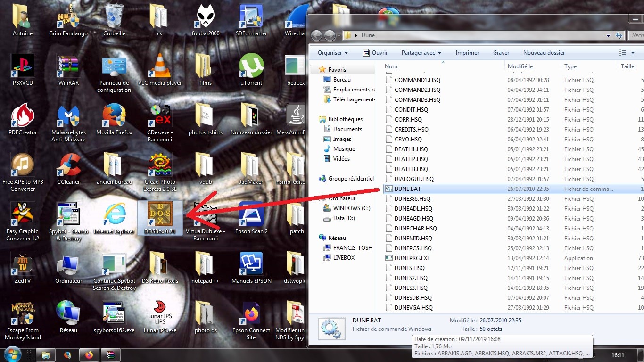This screenshot has width=644, height=362.
Task: Click the Firefox icon in taskbar
Action: pos(89,354)
